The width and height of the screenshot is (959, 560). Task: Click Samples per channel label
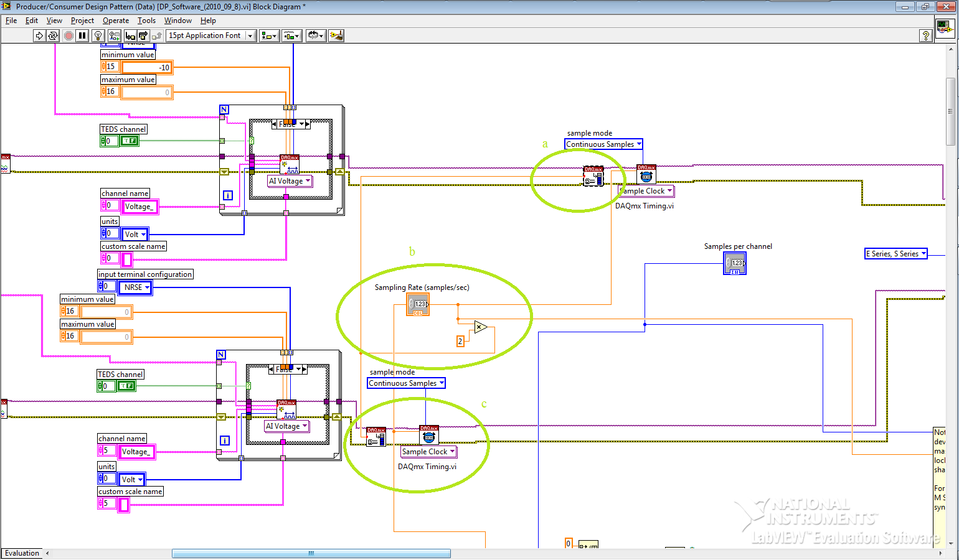[x=738, y=246]
